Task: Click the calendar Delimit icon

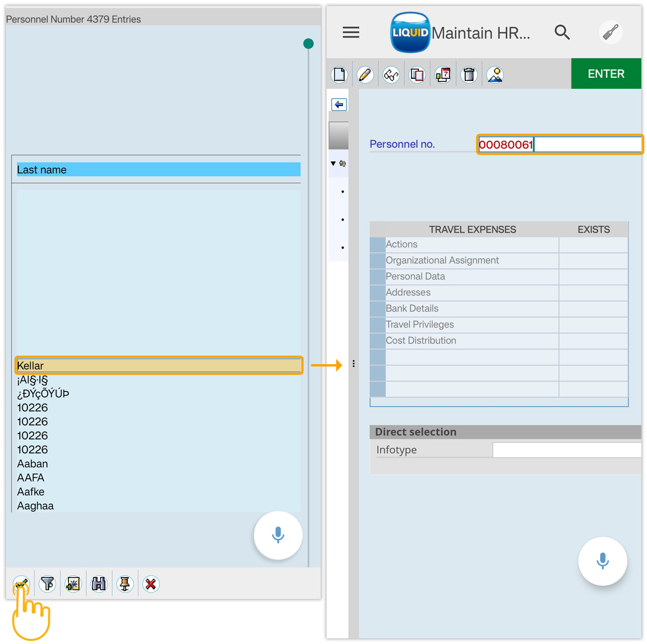Action: pos(443,74)
